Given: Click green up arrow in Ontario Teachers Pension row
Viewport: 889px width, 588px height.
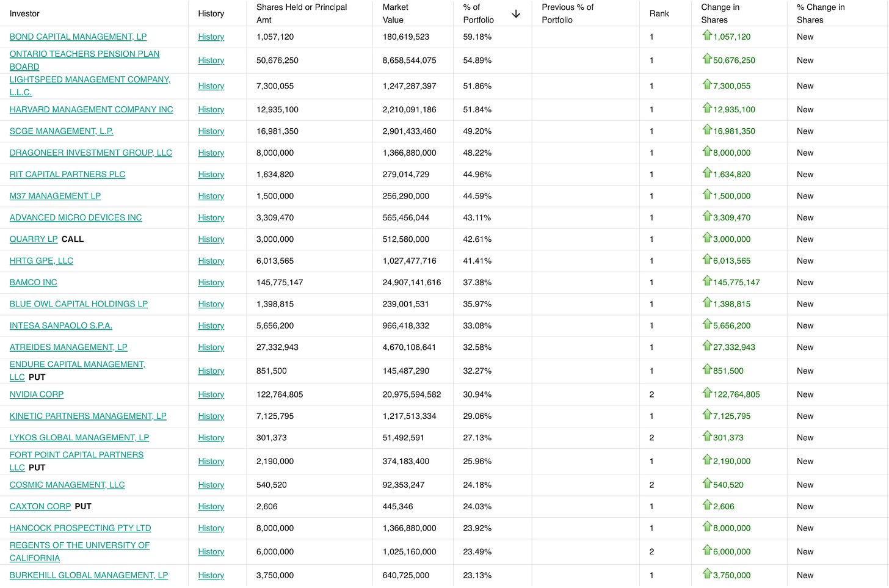Looking at the screenshot, I should click(x=707, y=59).
